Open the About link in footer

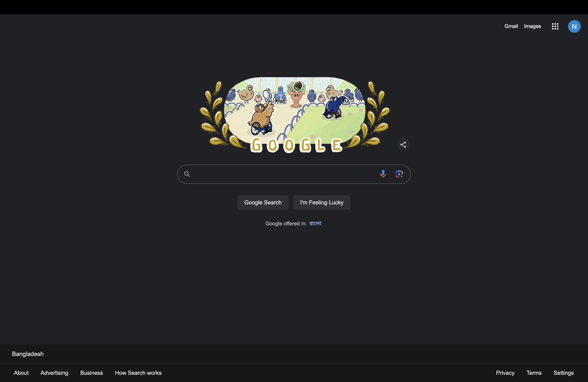pyautogui.click(x=21, y=373)
